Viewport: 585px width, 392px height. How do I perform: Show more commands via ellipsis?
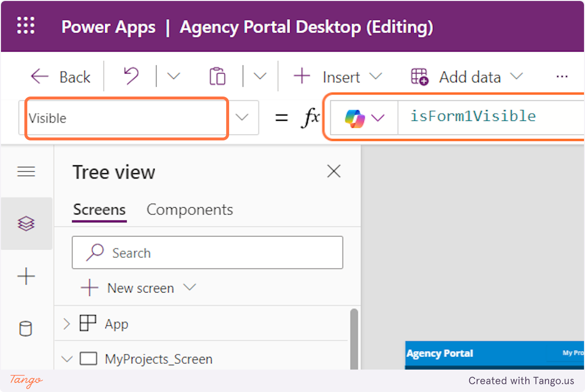click(x=562, y=77)
